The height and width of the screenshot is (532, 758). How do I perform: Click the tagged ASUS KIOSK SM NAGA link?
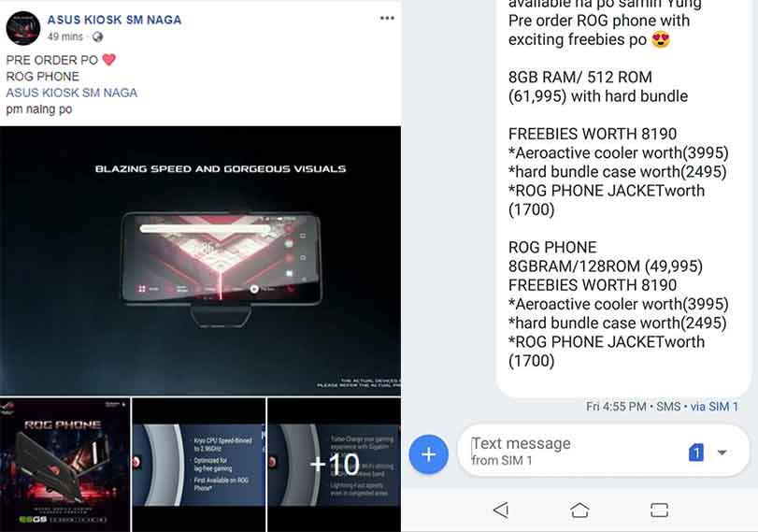[72, 93]
